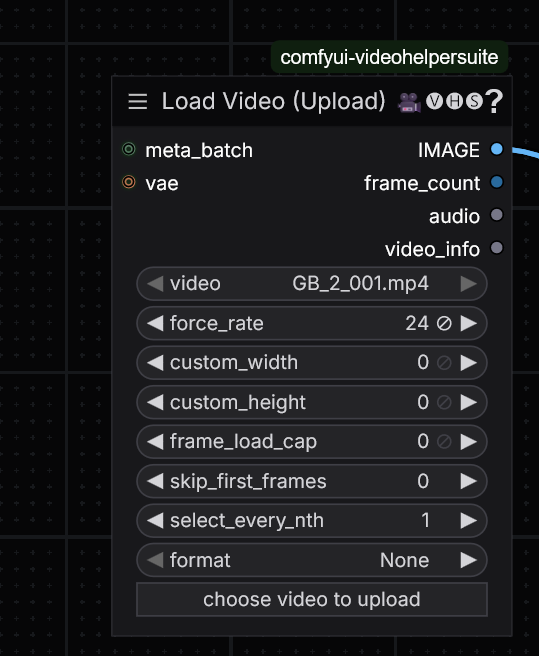Click the audio output socket
This screenshot has width=539, height=656.
click(497, 215)
